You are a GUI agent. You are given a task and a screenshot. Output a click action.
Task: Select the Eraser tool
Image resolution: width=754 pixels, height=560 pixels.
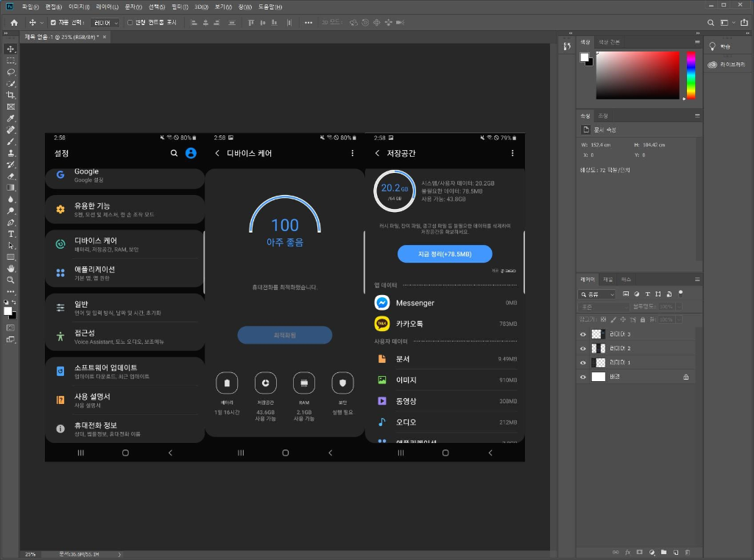pos(10,176)
